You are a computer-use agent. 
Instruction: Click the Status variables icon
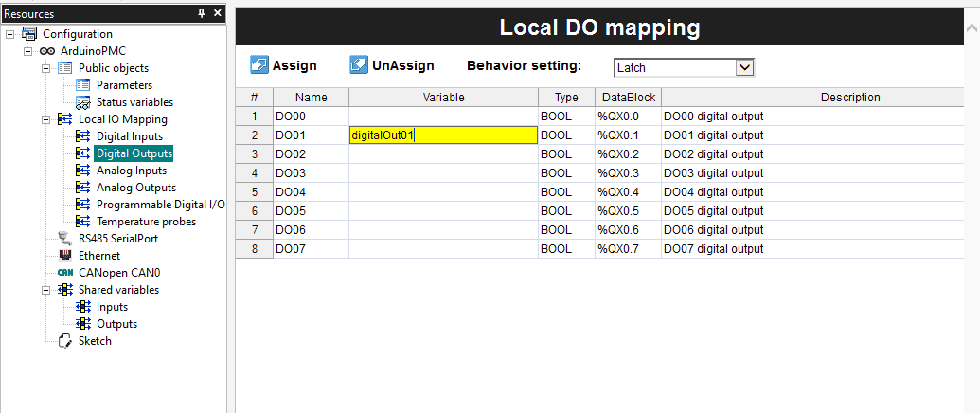click(82, 102)
